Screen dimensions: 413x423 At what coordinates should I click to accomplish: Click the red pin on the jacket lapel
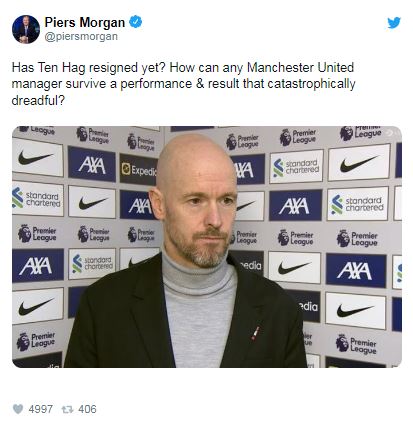coord(255,333)
